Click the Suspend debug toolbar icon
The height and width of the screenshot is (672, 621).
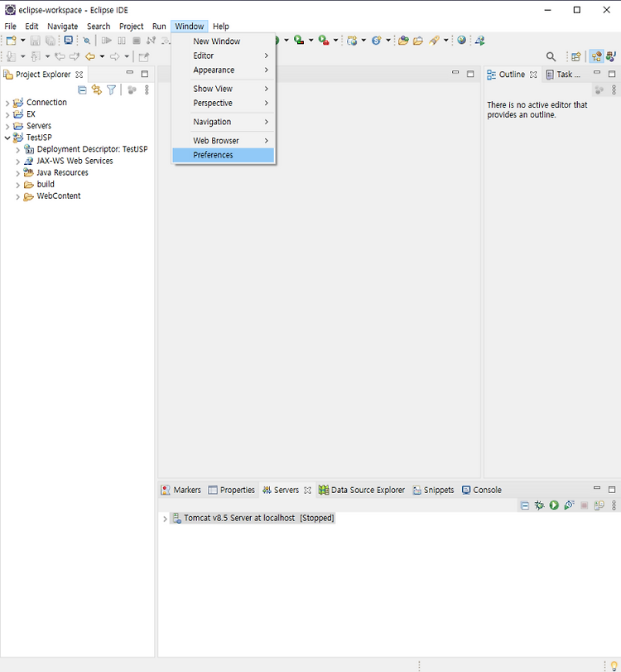(x=122, y=41)
